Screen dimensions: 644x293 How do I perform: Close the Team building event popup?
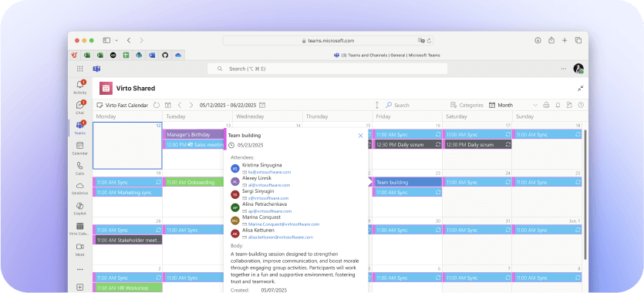click(x=361, y=136)
